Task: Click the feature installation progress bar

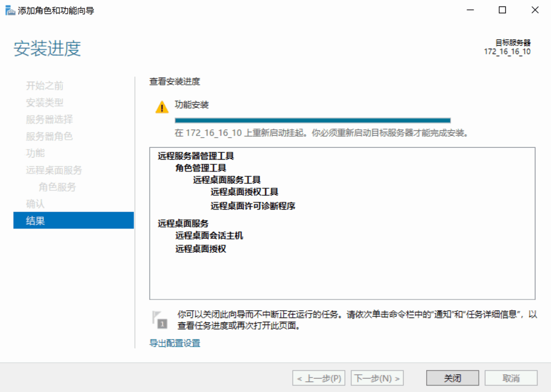Action: tap(312, 120)
